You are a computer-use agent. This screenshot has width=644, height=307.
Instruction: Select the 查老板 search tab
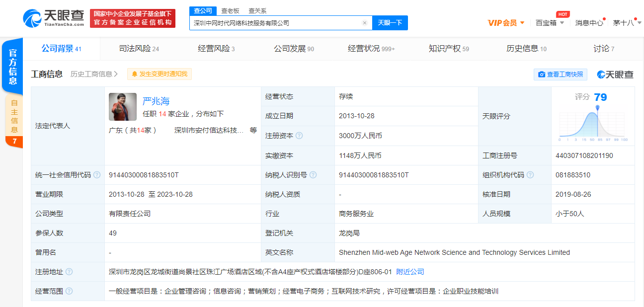(x=230, y=10)
